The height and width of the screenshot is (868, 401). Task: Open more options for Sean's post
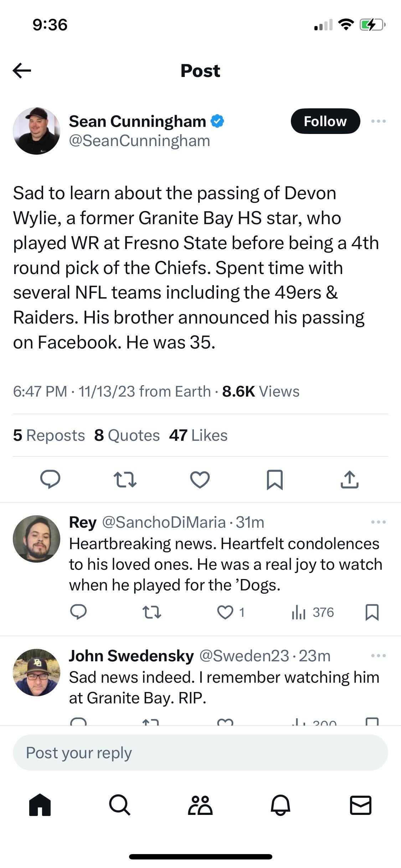pos(379,121)
